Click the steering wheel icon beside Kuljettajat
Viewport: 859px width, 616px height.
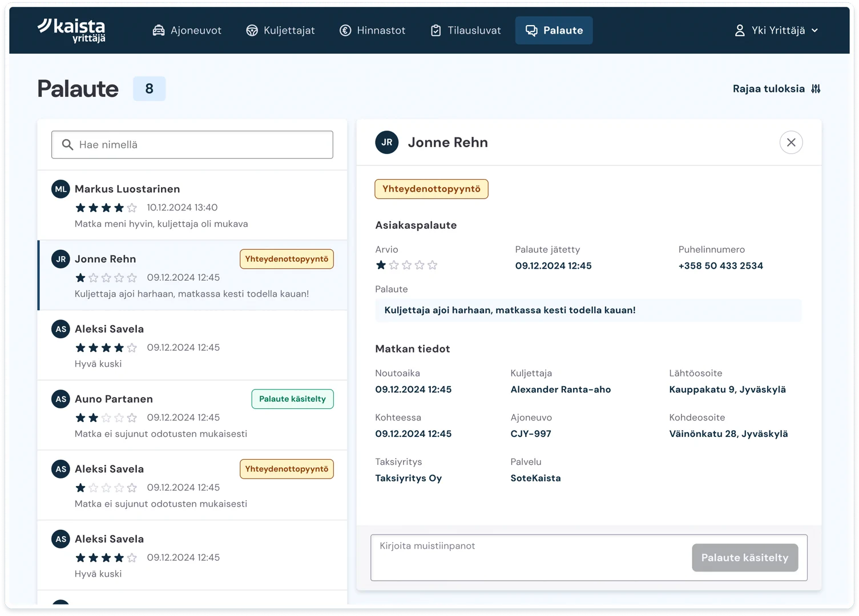252,30
